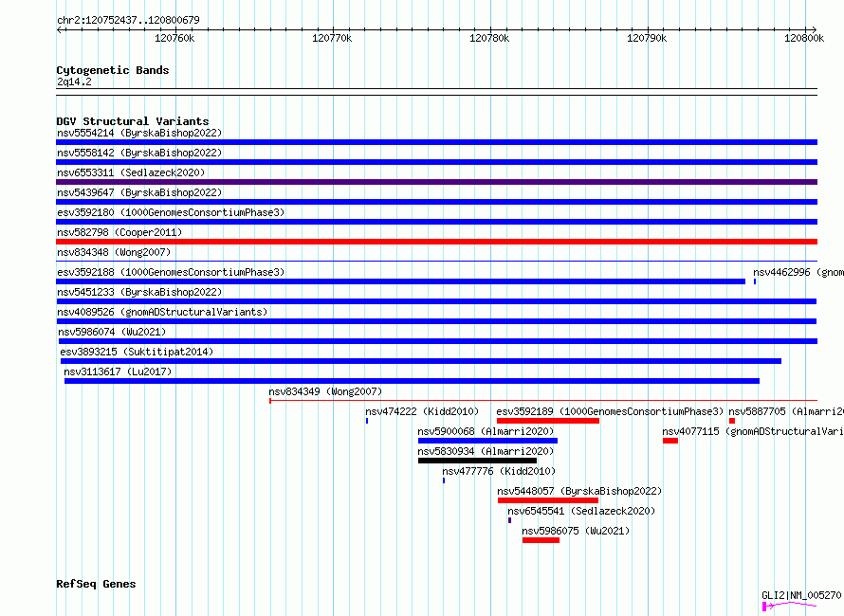
Task: Click the blue esv3592188 variant bar
Action: 400,281
